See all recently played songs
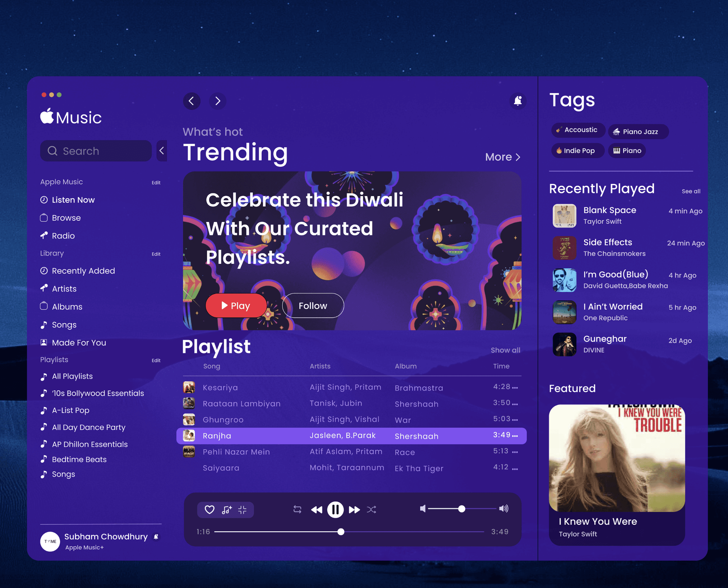This screenshot has height=588, width=728. 691,191
